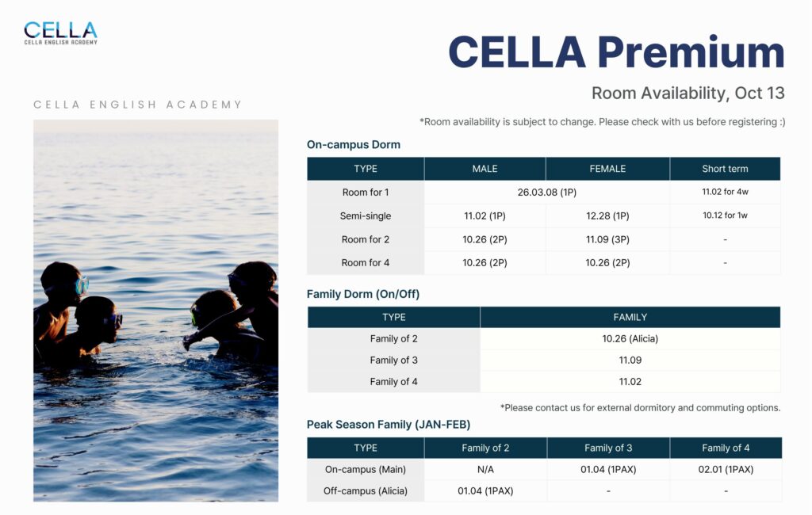The image size is (812, 515).
Task: Click the MALE column header
Action: click(485, 169)
